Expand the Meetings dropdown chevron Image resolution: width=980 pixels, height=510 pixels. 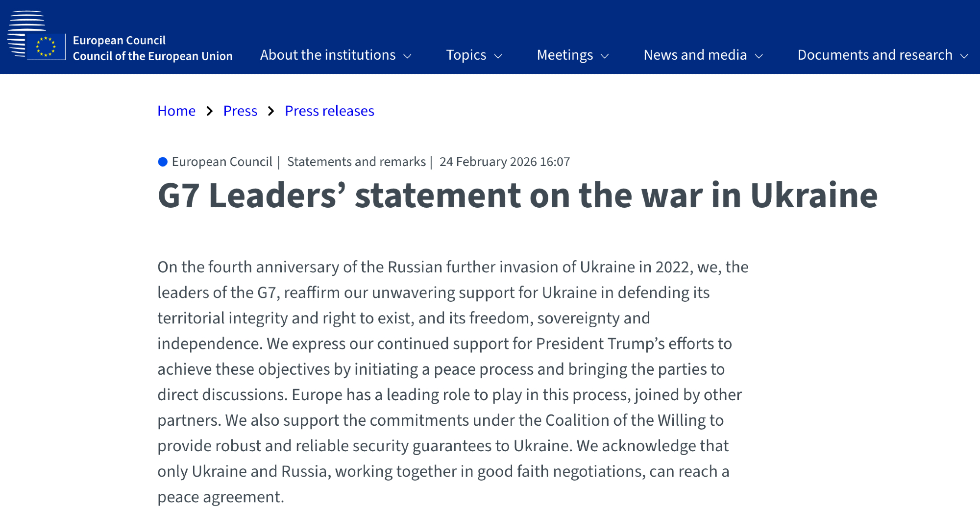pos(605,56)
